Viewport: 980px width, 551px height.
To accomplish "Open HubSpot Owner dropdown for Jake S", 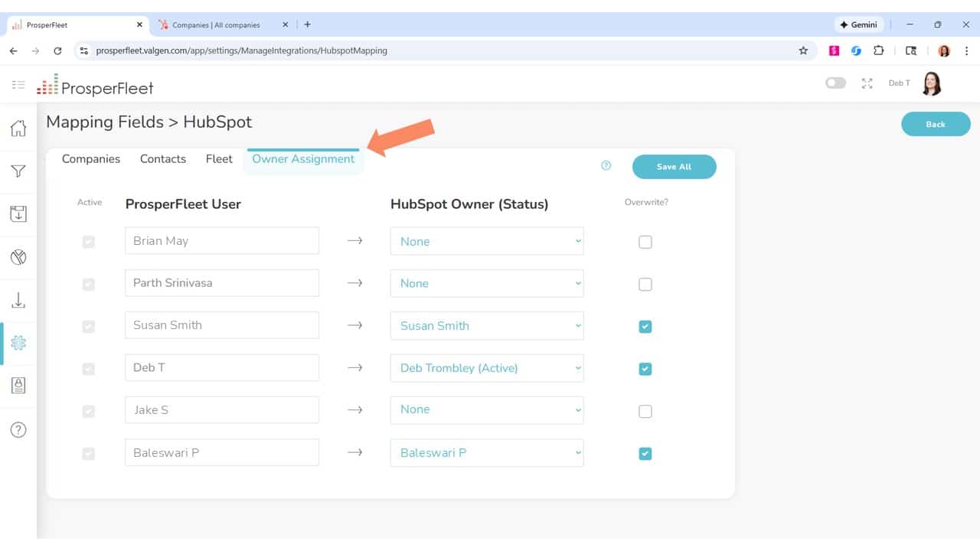I will click(487, 409).
